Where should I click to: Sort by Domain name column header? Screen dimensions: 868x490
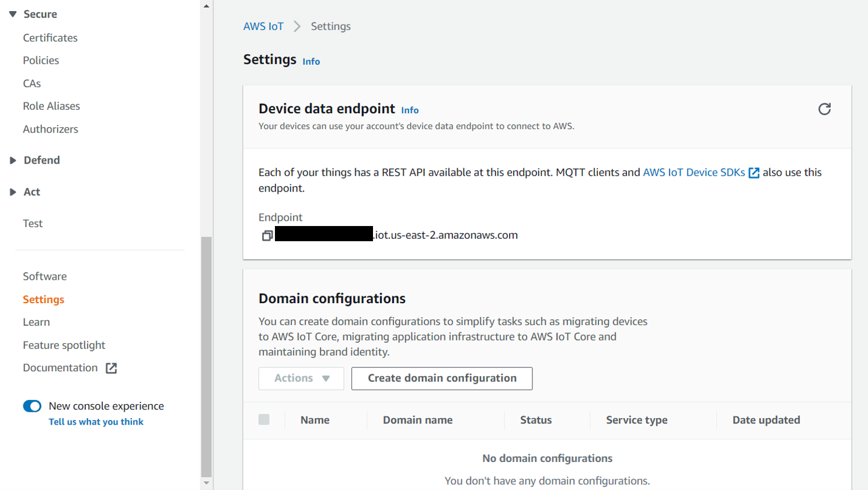[418, 420]
